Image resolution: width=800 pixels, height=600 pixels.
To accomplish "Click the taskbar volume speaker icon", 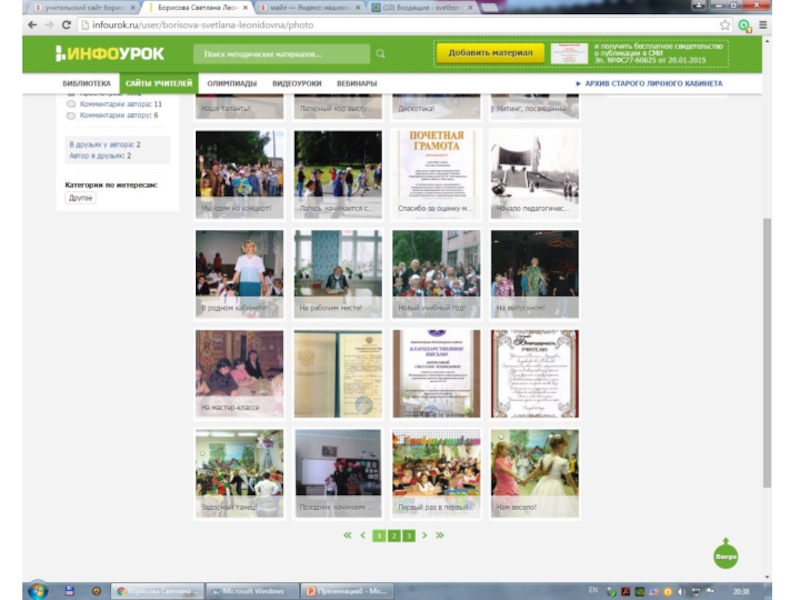I will [x=681, y=591].
